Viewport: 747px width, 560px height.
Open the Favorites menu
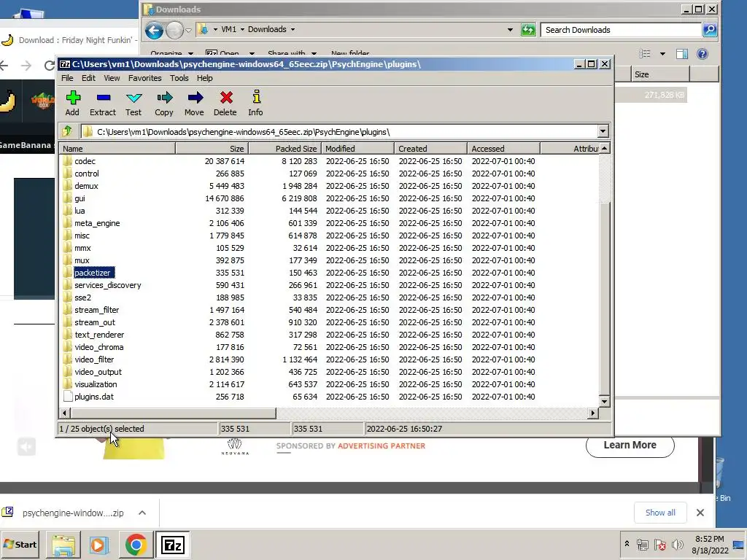click(x=145, y=78)
